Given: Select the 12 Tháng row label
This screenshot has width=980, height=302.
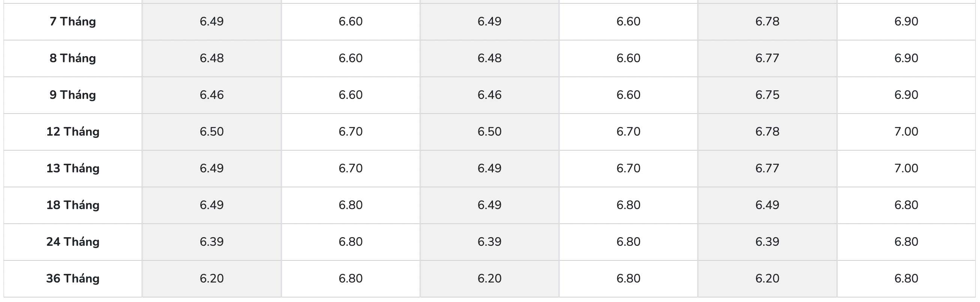Looking at the screenshot, I should point(73,132).
